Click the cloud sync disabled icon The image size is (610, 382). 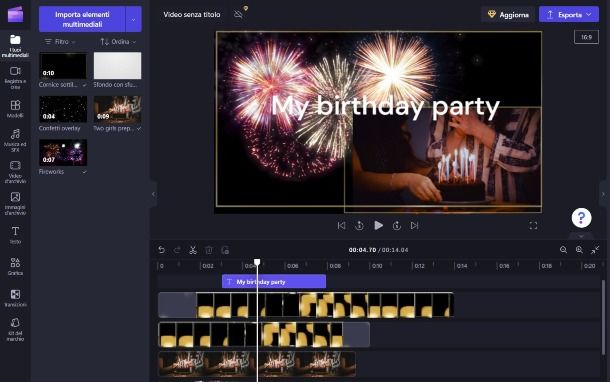tap(238, 15)
